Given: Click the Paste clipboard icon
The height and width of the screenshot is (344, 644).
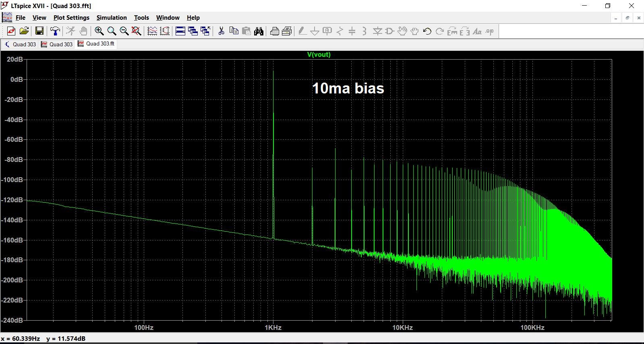Looking at the screenshot, I should [246, 31].
